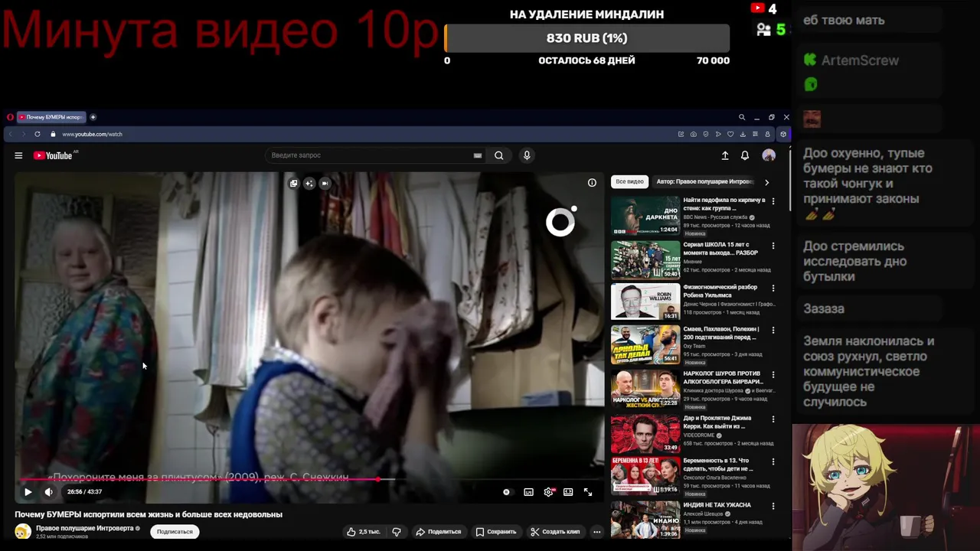Screen dimensions: 980x551
Task: Click Поделиться share button
Action: coord(438,532)
